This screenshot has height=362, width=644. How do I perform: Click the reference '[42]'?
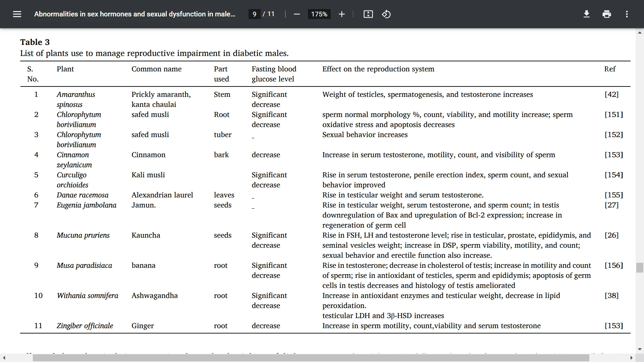611,94
